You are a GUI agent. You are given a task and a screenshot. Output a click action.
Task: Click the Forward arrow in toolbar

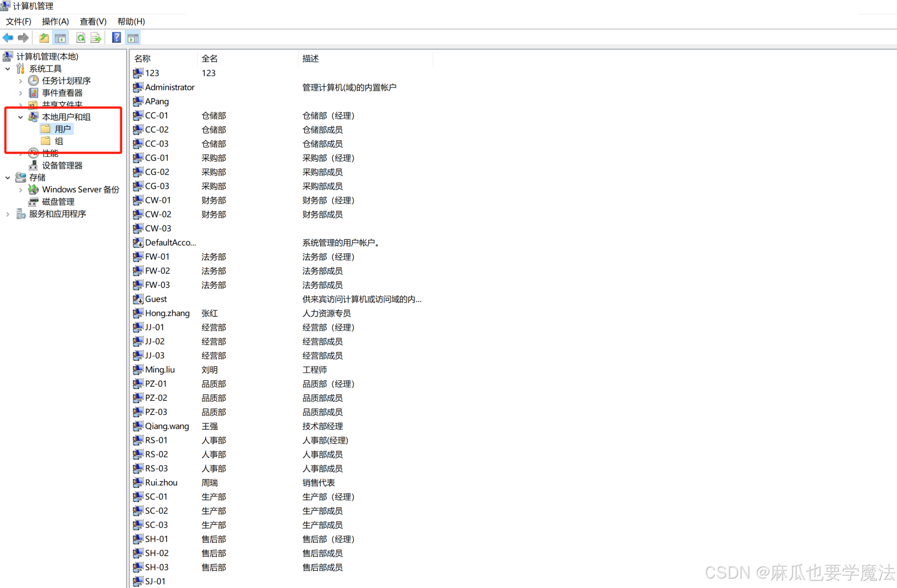23,38
